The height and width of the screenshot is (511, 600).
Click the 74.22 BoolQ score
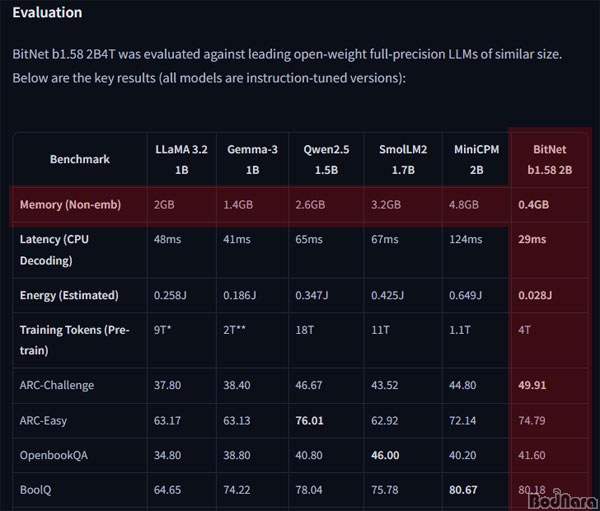(x=237, y=490)
